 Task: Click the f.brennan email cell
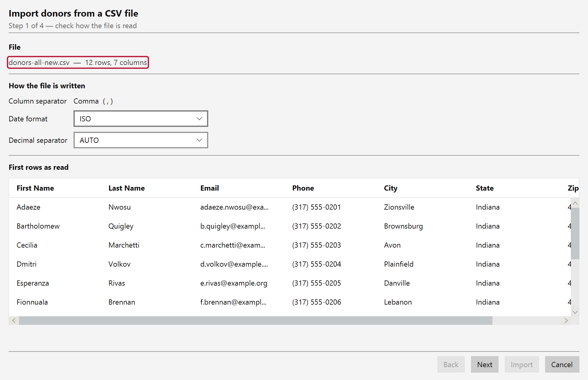(233, 302)
